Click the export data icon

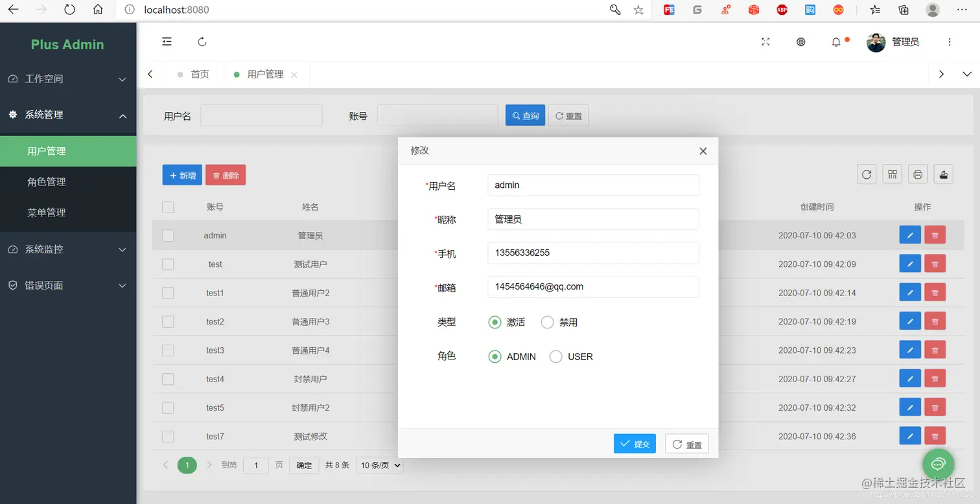click(943, 174)
